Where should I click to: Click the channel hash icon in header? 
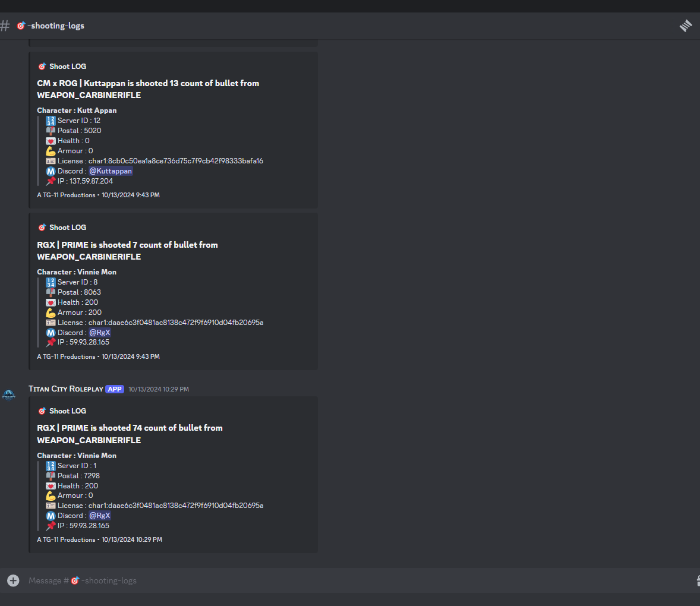pyautogui.click(x=5, y=26)
